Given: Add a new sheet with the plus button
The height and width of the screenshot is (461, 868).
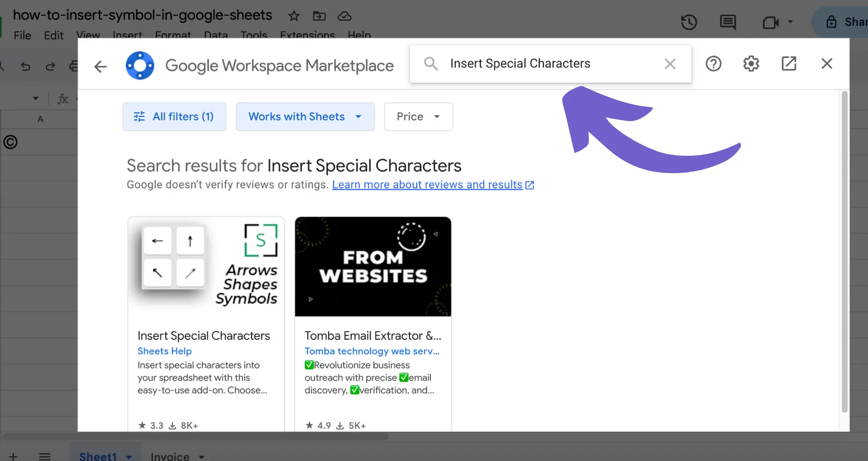Looking at the screenshot, I should click(x=13, y=456).
